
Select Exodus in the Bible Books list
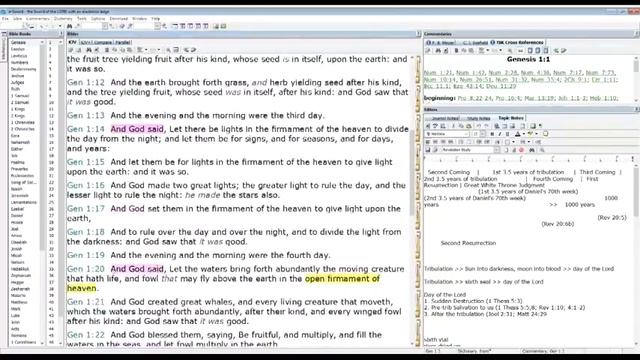18,49
